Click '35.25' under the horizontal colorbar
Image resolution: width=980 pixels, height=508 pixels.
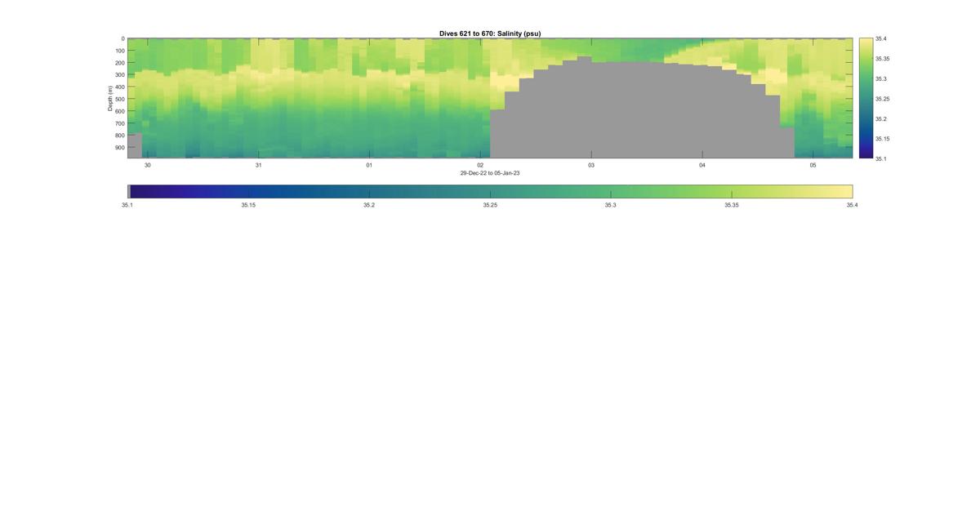pos(490,205)
